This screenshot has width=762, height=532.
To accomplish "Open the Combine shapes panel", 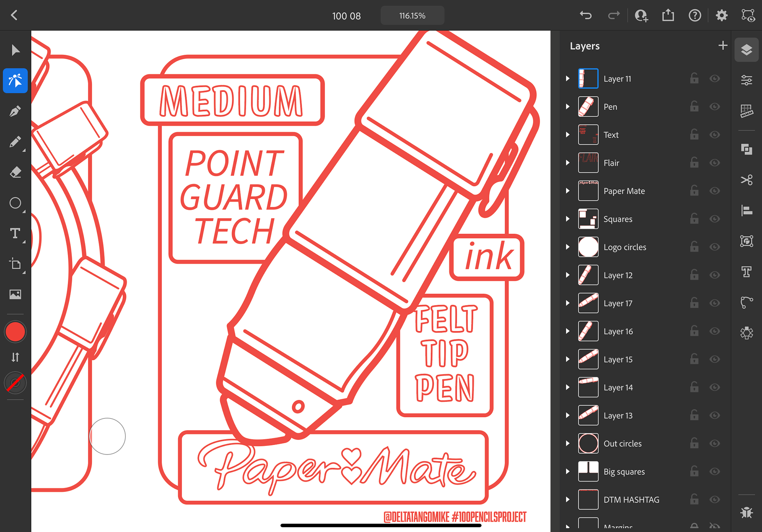I will click(747, 149).
